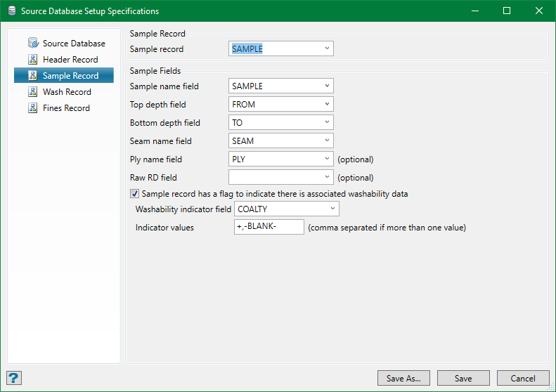Click the Save button
This screenshot has height=392, width=556.
point(463,379)
